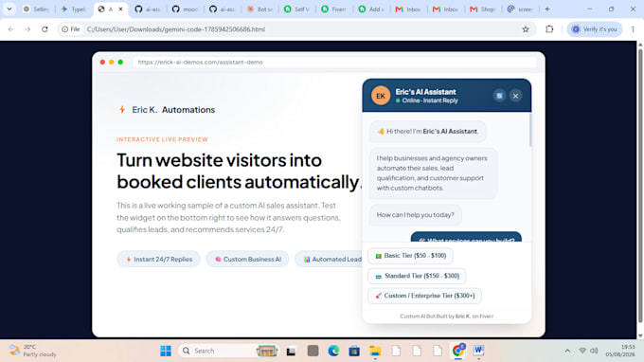Open Microsoft Edge from the taskbar
Image resolution: width=644 pixels, height=362 pixels.
[x=333, y=351]
